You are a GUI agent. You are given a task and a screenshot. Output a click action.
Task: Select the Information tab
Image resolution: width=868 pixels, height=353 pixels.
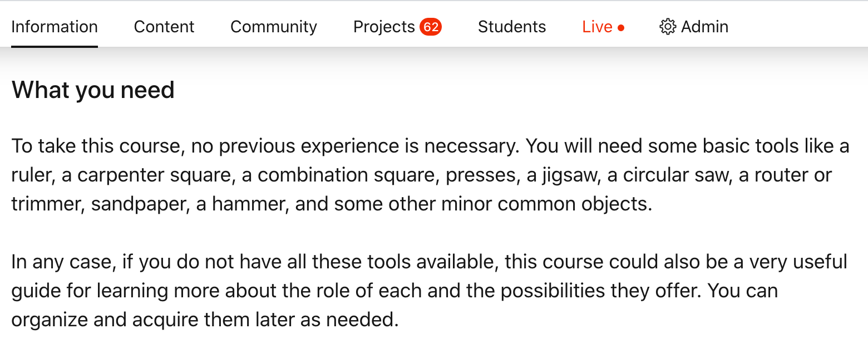coord(55,27)
